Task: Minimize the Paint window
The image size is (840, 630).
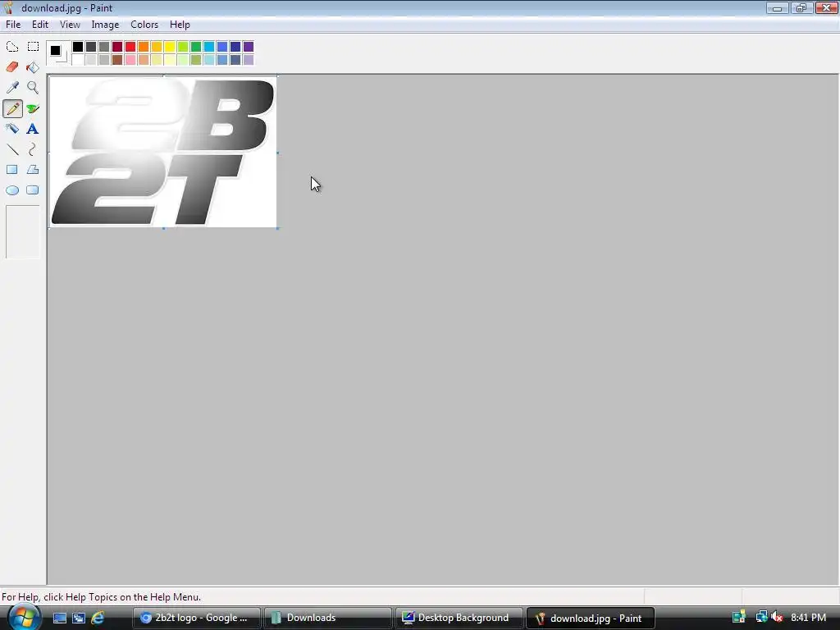Action: (777, 8)
